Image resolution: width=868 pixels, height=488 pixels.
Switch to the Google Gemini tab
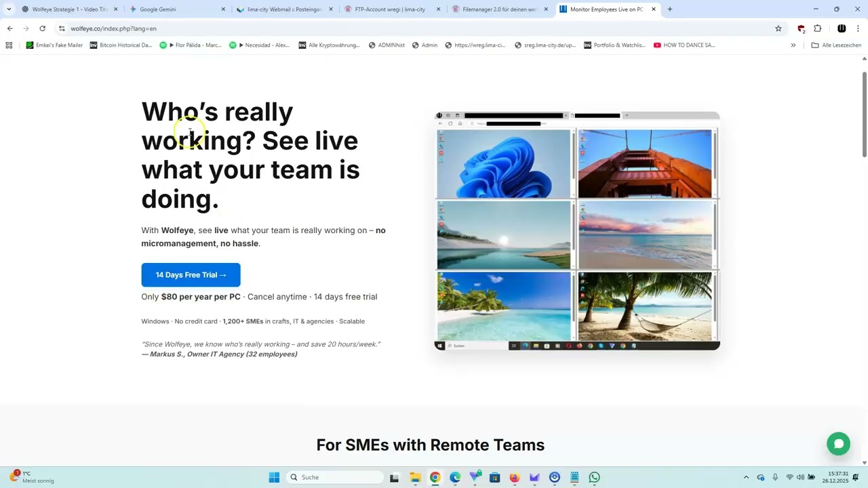176,9
